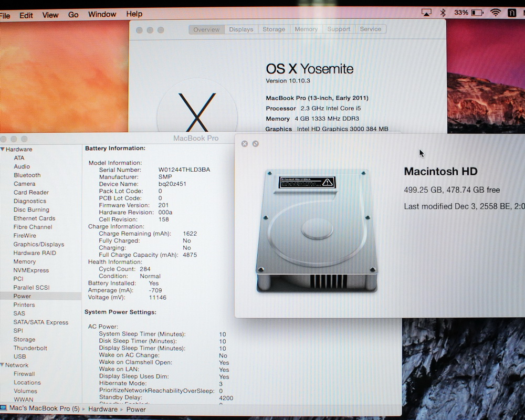Select Graphics/Displays in the sidebar
Image resolution: width=525 pixels, height=420 pixels.
[39, 244]
